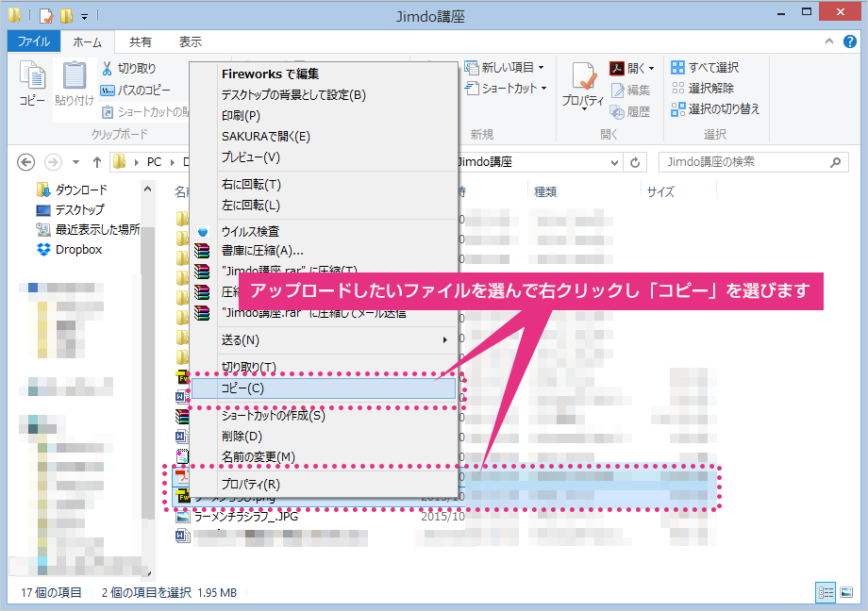Refresh the folder view
This screenshot has height=611, width=868.
point(635,162)
